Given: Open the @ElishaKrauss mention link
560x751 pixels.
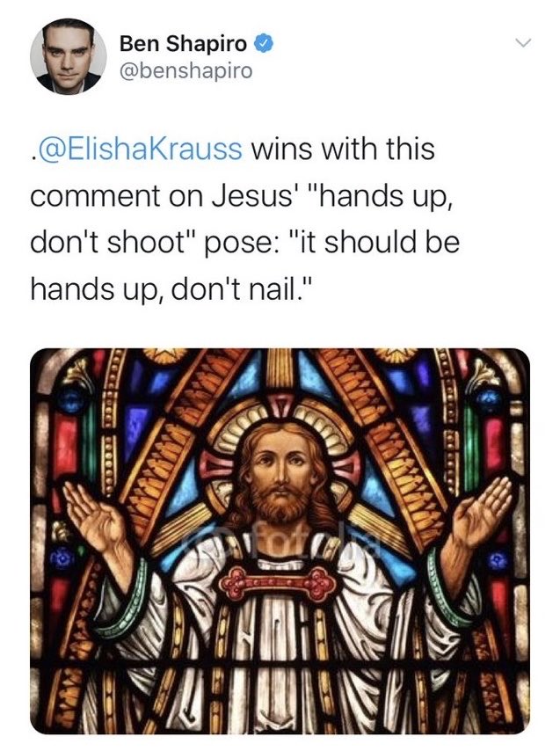Looking at the screenshot, I should point(139,149).
